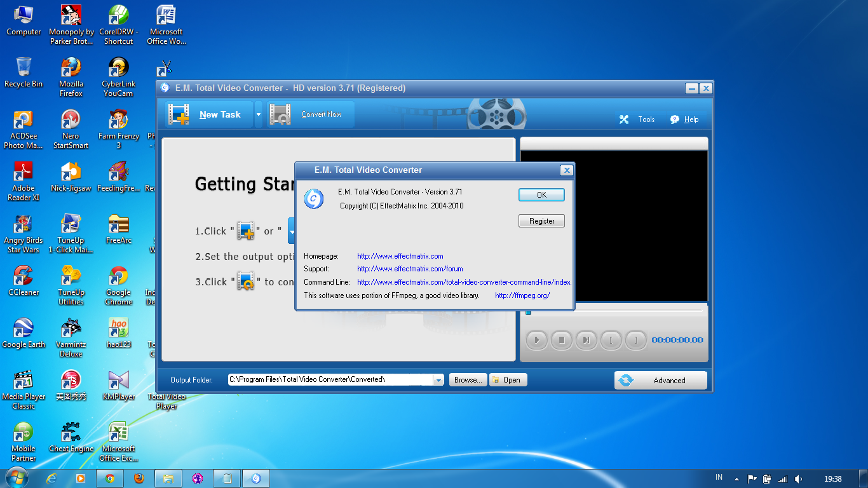The height and width of the screenshot is (488, 868).
Task: Expand the Output Folder dropdown
Action: (x=438, y=380)
